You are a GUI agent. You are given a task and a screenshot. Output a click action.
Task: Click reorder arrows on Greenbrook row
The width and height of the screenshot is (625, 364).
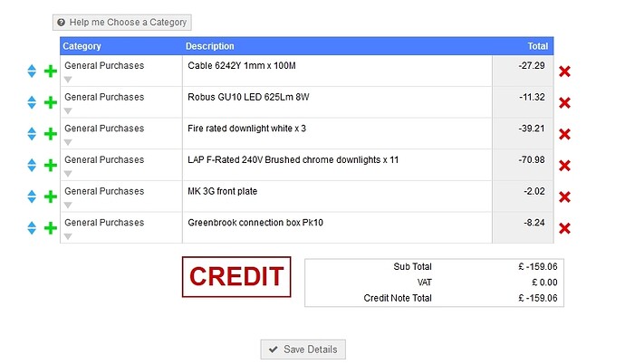coord(32,228)
